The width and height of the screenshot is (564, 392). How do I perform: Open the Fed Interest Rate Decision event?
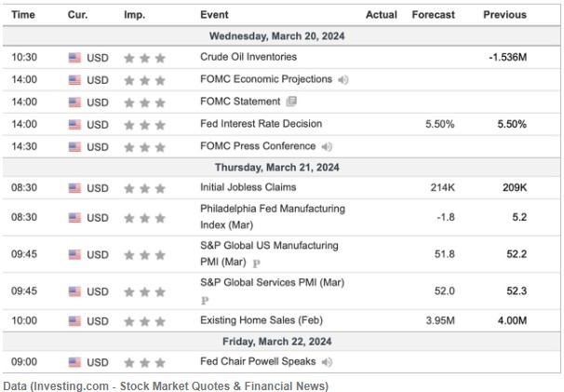[x=261, y=124]
